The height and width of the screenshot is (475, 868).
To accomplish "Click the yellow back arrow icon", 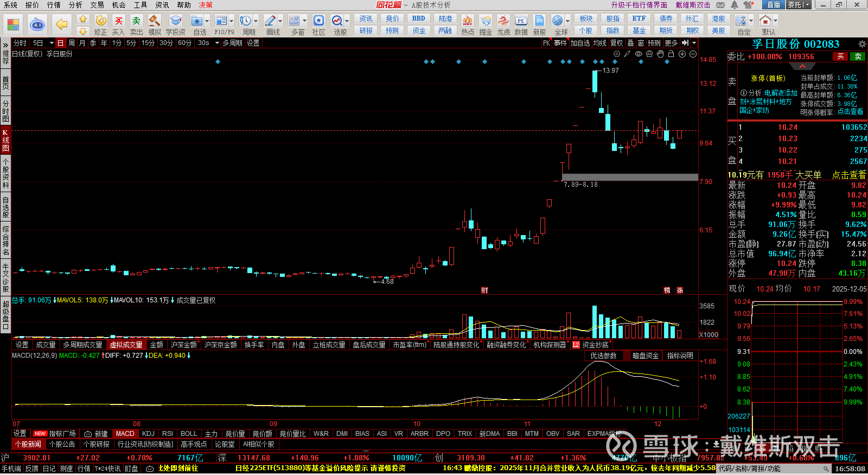I will (x=62, y=24).
